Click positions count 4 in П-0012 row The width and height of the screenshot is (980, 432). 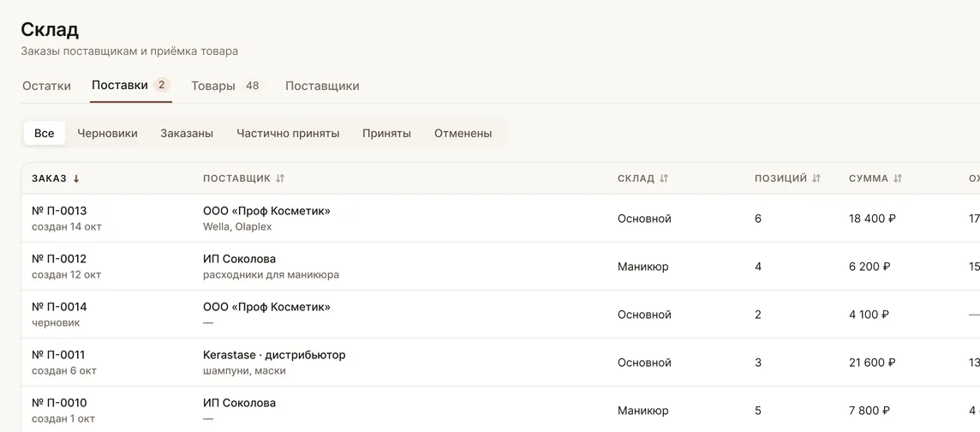point(758,267)
